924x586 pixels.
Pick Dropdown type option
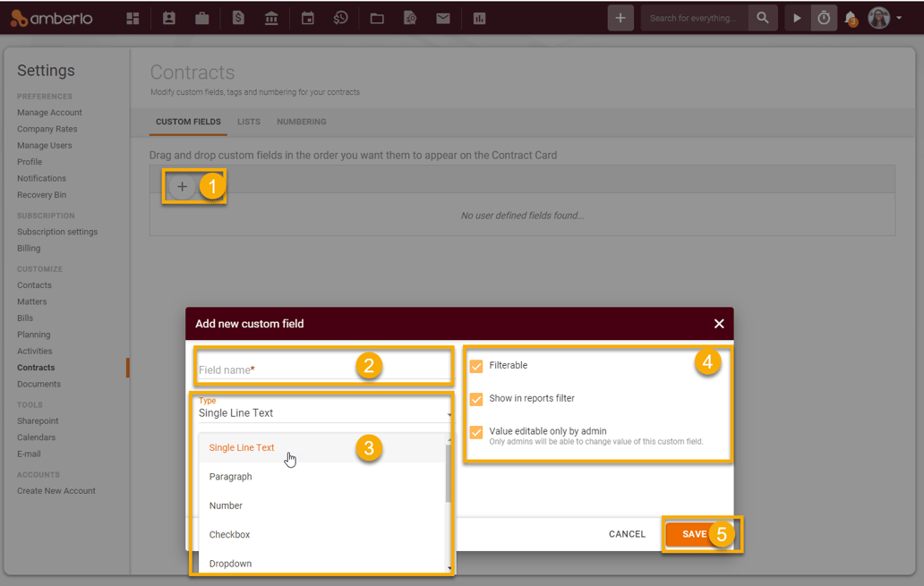point(322,563)
